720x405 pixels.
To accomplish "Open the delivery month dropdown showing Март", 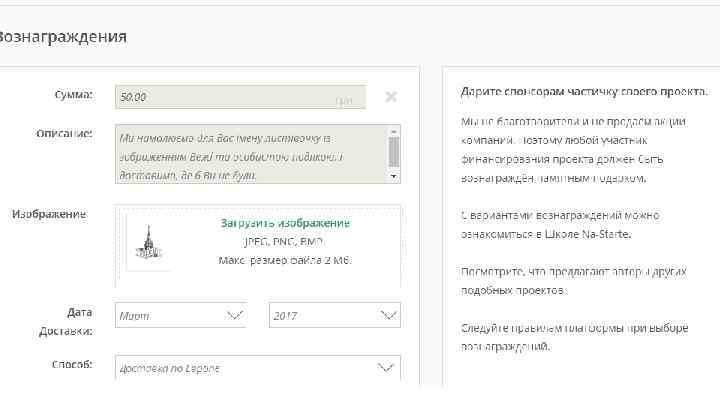I will tap(180, 315).
